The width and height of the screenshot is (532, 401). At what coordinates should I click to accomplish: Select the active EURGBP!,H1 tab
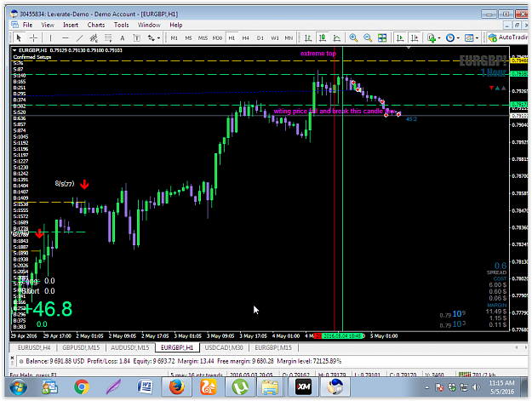pyautogui.click(x=177, y=347)
